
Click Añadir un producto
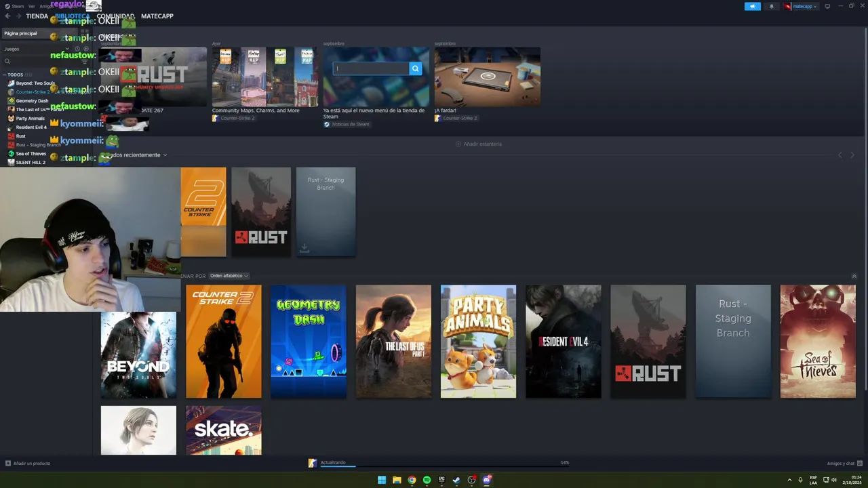pyautogui.click(x=28, y=463)
